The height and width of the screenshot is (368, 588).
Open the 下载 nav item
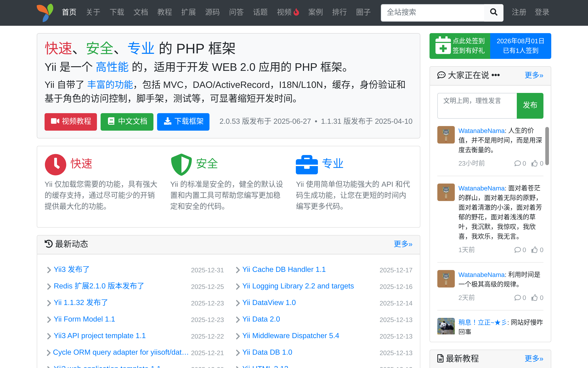(117, 12)
